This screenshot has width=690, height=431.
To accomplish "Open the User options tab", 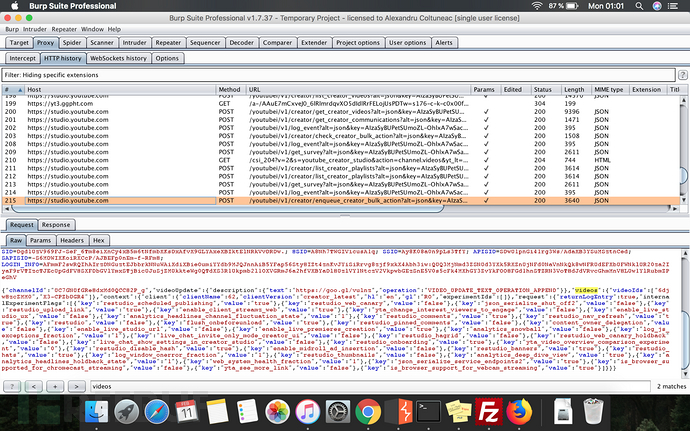I will click(407, 43).
